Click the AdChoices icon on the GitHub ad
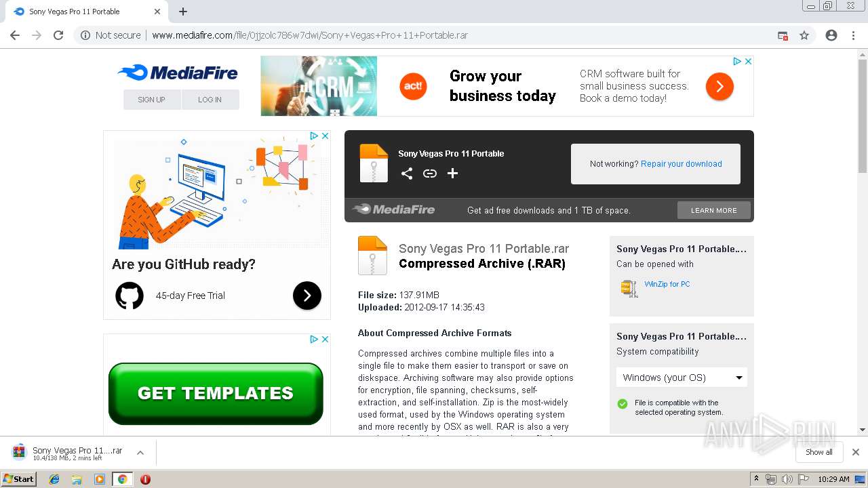Viewport: 868px width, 488px height. click(314, 136)
